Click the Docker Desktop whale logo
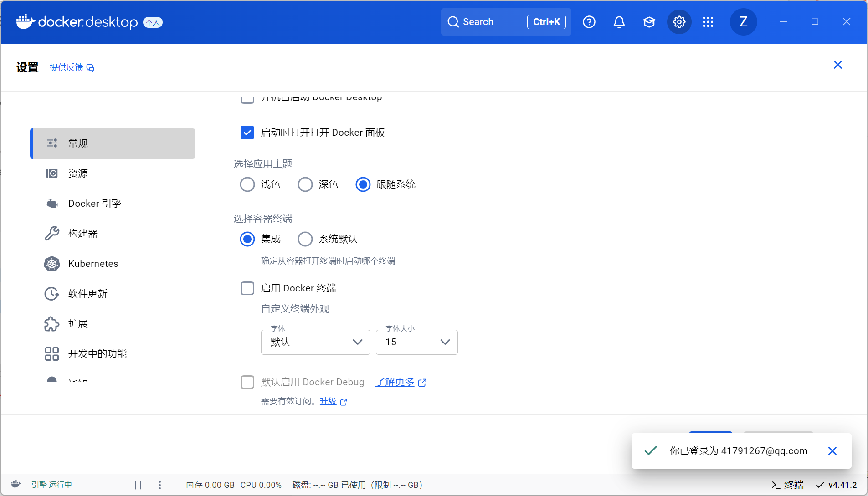This screenshot has height=496, width=868. tap(26, 21)
